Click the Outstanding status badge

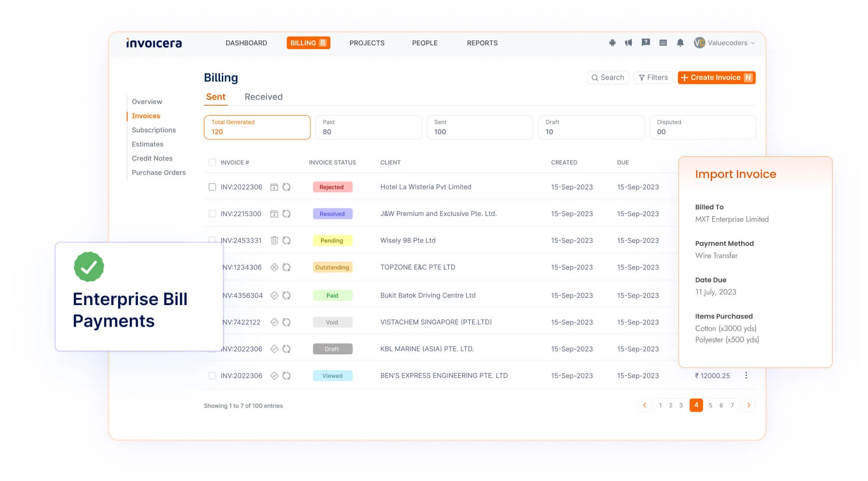point(332,267)
